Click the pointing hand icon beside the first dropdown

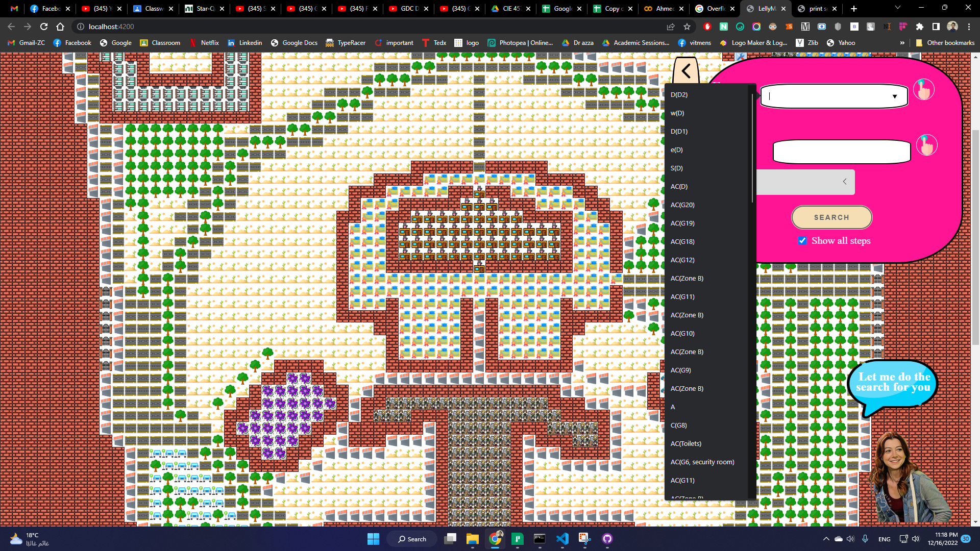[923, 90]
